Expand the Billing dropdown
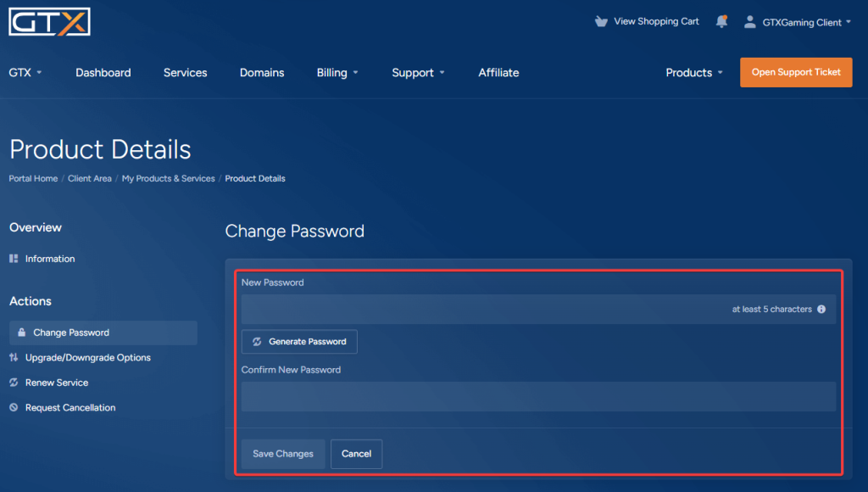 pyautogui.click(x=337, y=73)
